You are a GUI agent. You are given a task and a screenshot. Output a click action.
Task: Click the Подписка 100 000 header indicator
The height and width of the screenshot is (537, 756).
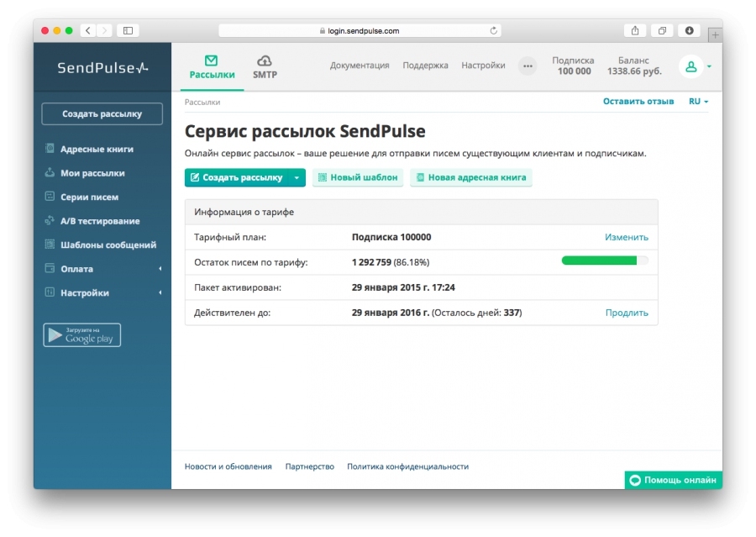pyautogui.click(x=573, y=66)
